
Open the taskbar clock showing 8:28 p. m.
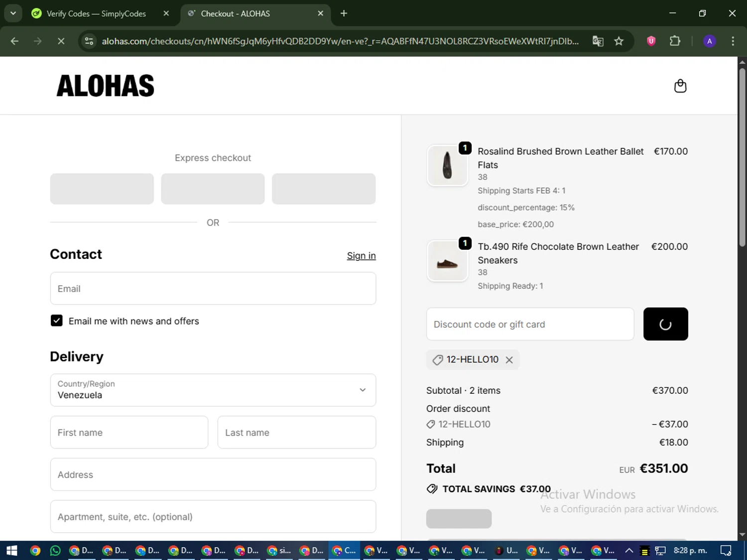[x=690, y=551]
